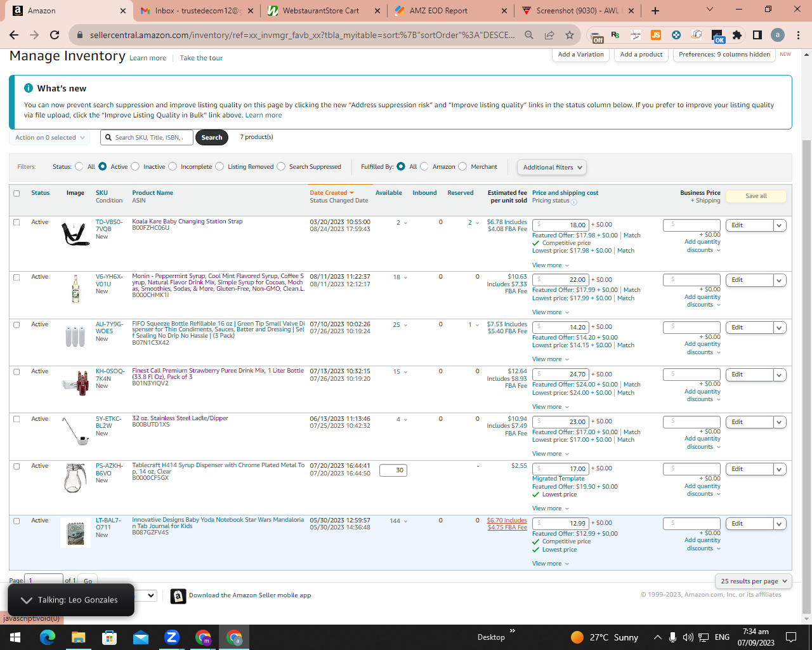Image resolution: width=812 pixels, height=650 pixels.
Task: Filter by Merchant fulfillment
Action: point(462,166)
